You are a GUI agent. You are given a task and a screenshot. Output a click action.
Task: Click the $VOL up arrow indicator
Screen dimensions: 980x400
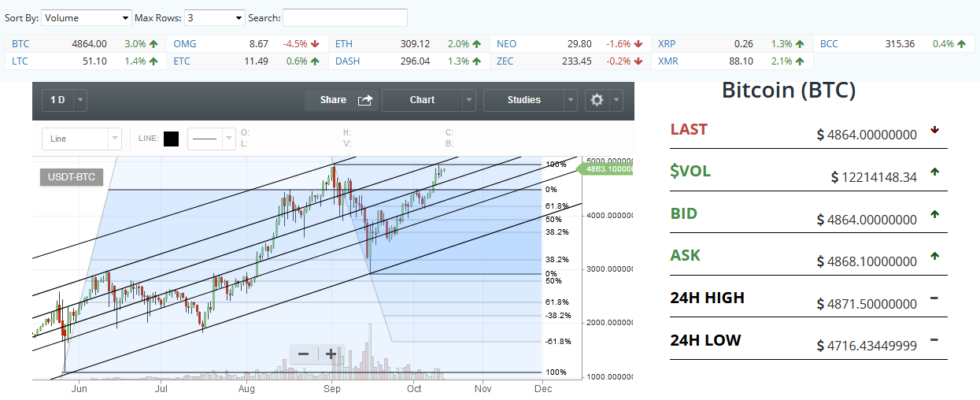coord(934,171)
